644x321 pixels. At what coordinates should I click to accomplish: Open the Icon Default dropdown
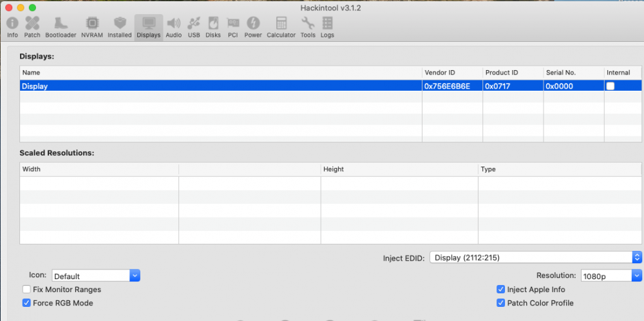click(95, 276)
